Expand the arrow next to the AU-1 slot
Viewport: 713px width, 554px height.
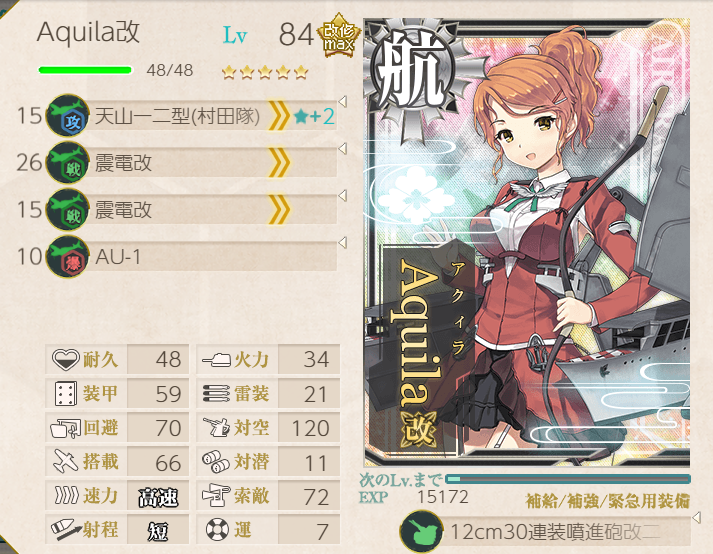pos(342,242)
